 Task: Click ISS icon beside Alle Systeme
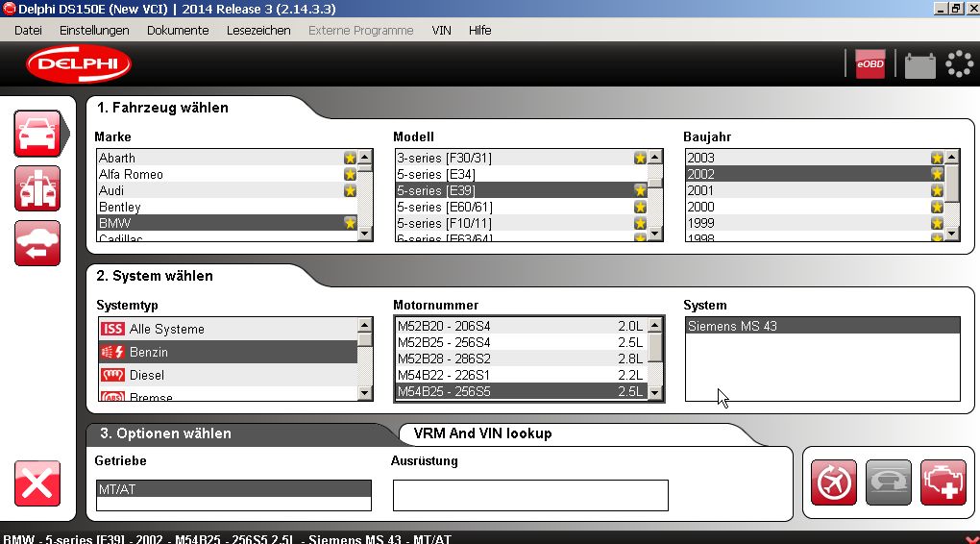[112, 329]
